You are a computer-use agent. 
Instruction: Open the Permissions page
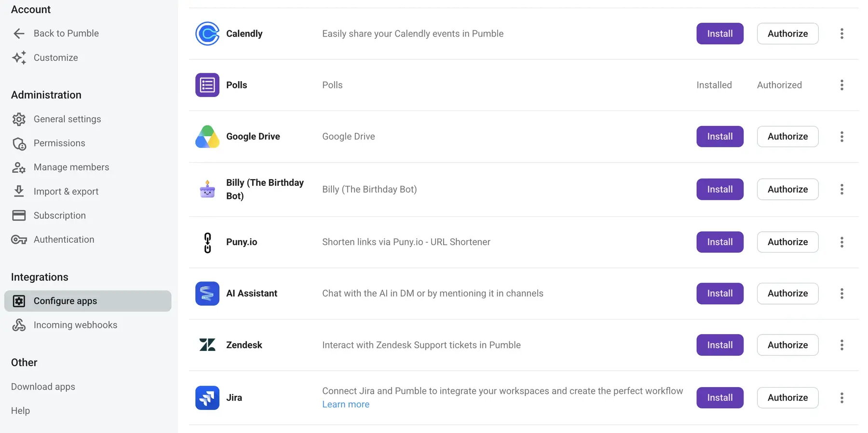coord(59,143)
